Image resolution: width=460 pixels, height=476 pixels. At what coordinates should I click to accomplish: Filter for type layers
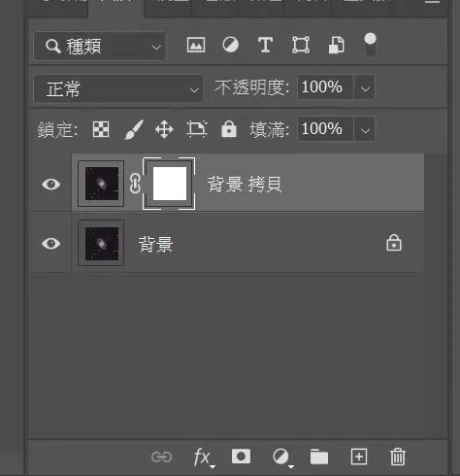coord(265,45)
